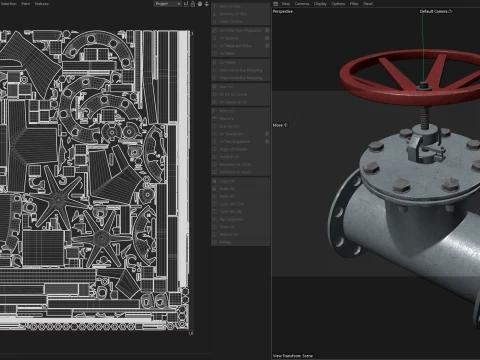Viewport: 480px width, 360px height.
Task: Apply UV Straighten
Action: coord(238,134)
